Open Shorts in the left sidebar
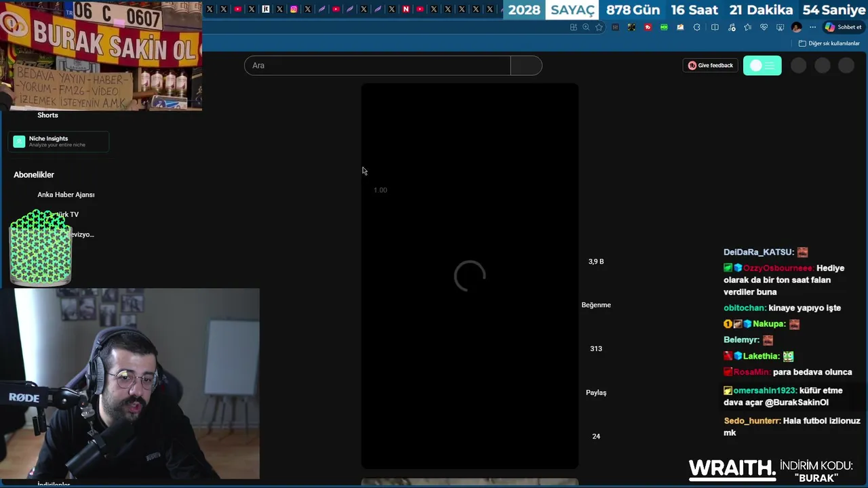The height and width of the screenshot is (488, 868). 47,115
